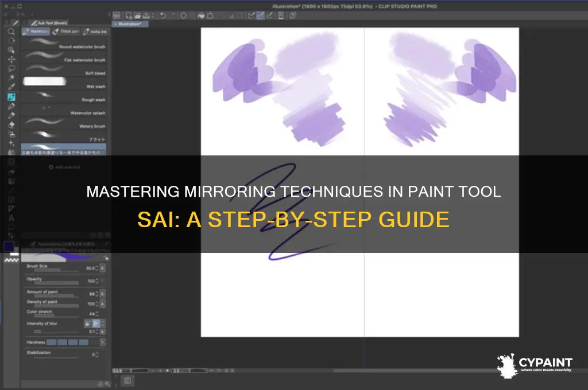This screenshot has width=588, height=390.
Task: Click the page icon below the canvas
Action: [x=127, y=381]
